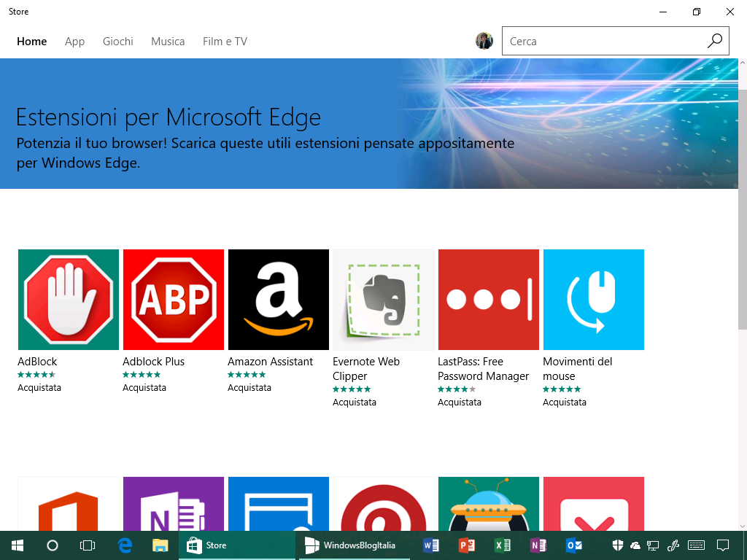Click Acquistata under Amazon Assistant
Screen dimensions: 747x560
(249, 388)
